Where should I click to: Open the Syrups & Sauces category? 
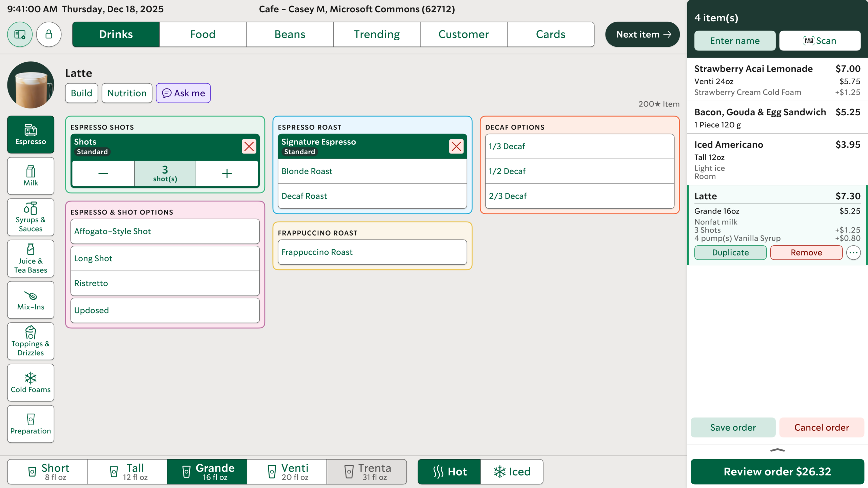click(31, 217)
